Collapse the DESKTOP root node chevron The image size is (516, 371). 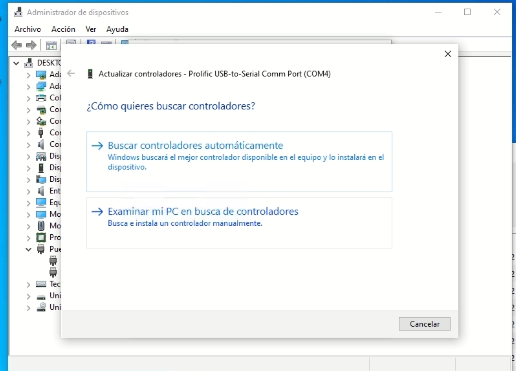point(16,63)
